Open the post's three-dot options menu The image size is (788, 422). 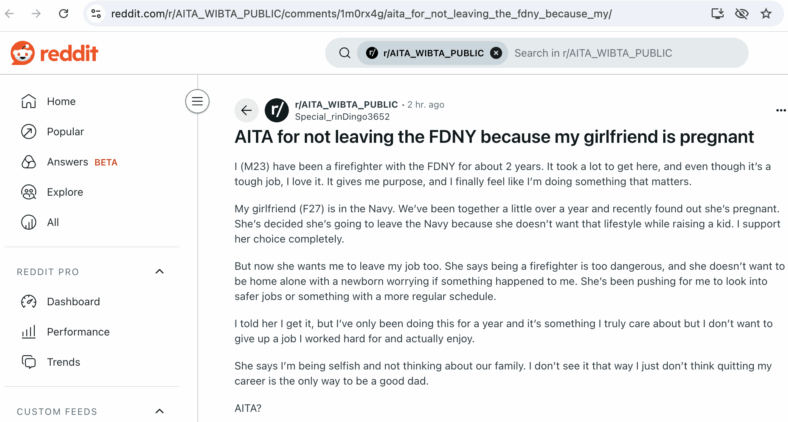pyautogui.click(x=780, y=110)
